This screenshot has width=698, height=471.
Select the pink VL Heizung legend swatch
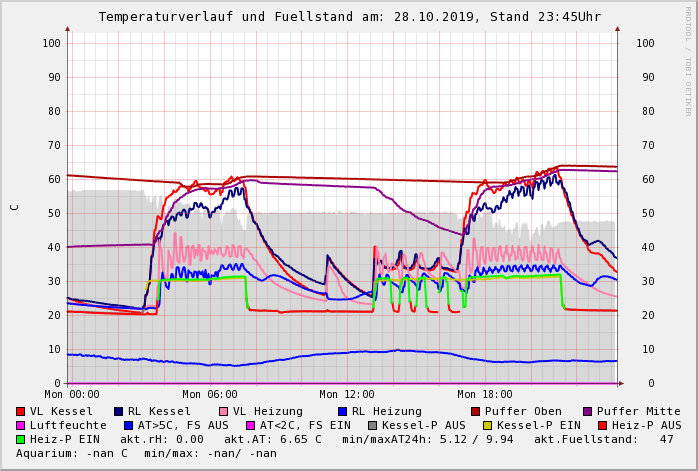click(224, 411)
